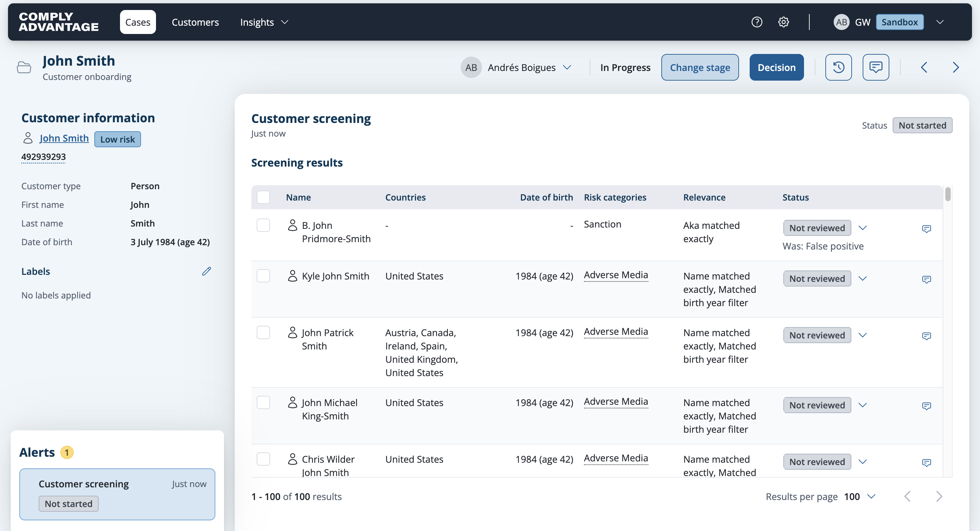Open the John Smith customer link
The height and width of the screenshot is (531, 980).
(64, 138)
